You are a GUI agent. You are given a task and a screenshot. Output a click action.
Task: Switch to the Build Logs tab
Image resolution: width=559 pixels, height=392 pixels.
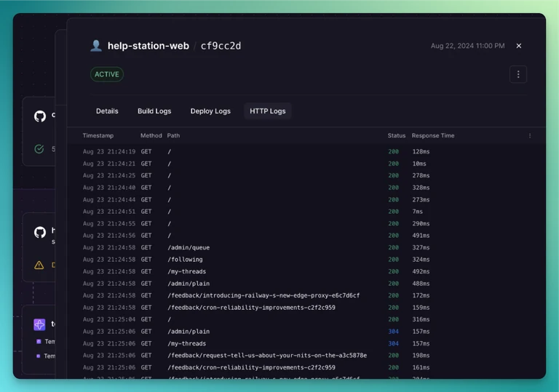(x=154, y=111)
